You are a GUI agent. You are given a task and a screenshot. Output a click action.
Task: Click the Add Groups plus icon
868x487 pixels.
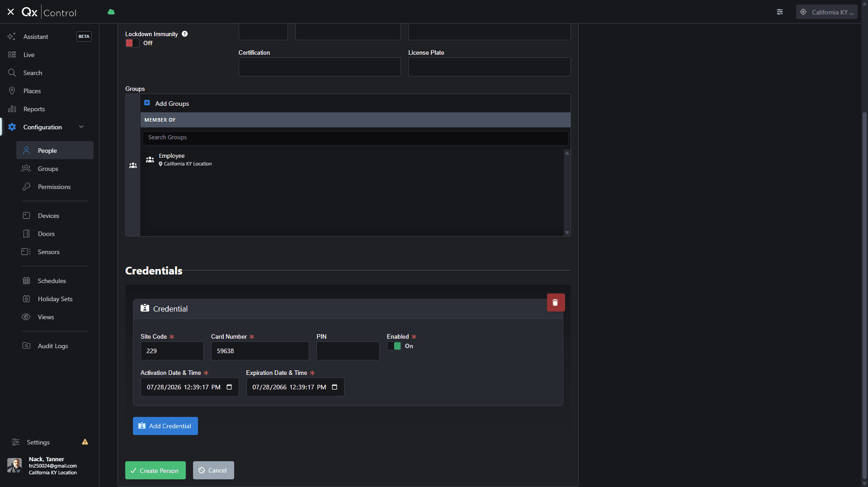(x=147, y=103)
